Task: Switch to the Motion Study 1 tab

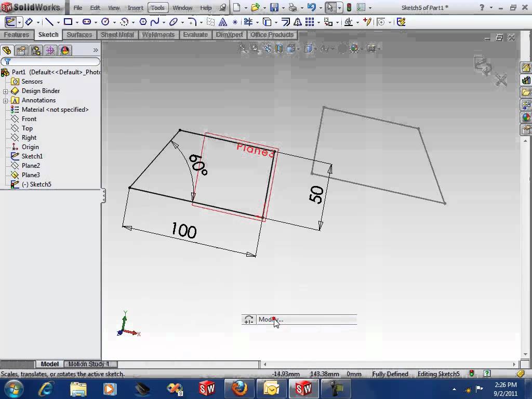Action: 89,364
